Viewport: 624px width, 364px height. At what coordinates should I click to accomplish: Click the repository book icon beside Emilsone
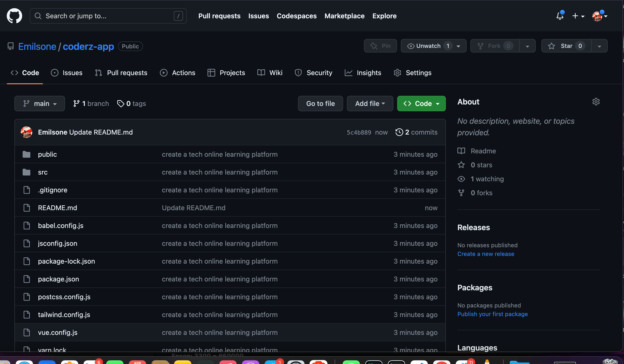point(10,46)
